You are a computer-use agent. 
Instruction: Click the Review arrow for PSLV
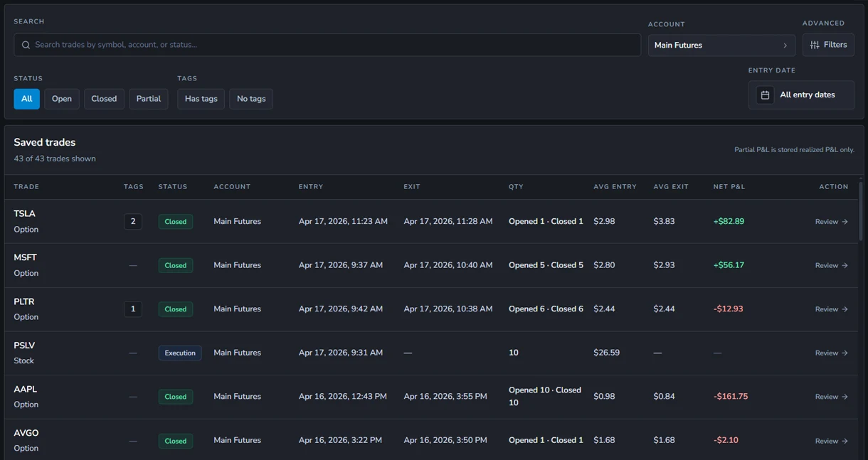tap(845, 353)
